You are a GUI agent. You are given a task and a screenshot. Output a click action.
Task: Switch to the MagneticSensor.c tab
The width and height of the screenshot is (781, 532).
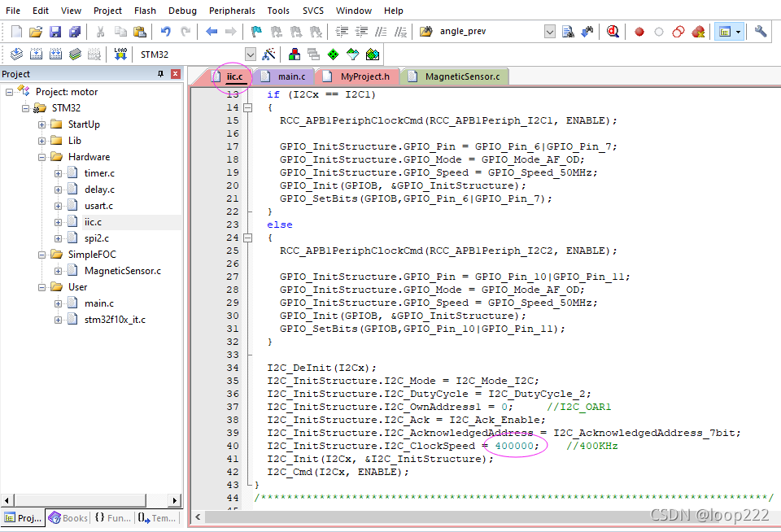[455, 76]
